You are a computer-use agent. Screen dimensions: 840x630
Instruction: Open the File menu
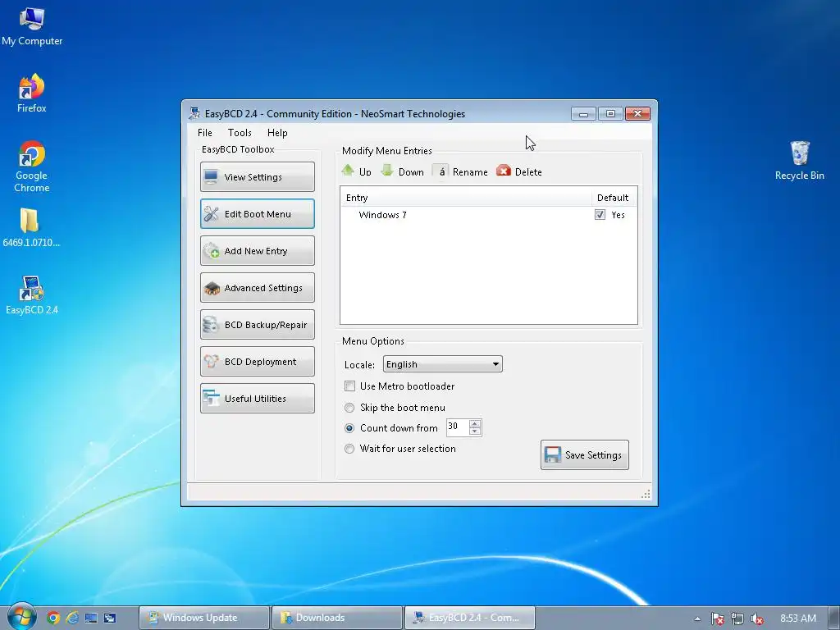click(x=204, y=133)
